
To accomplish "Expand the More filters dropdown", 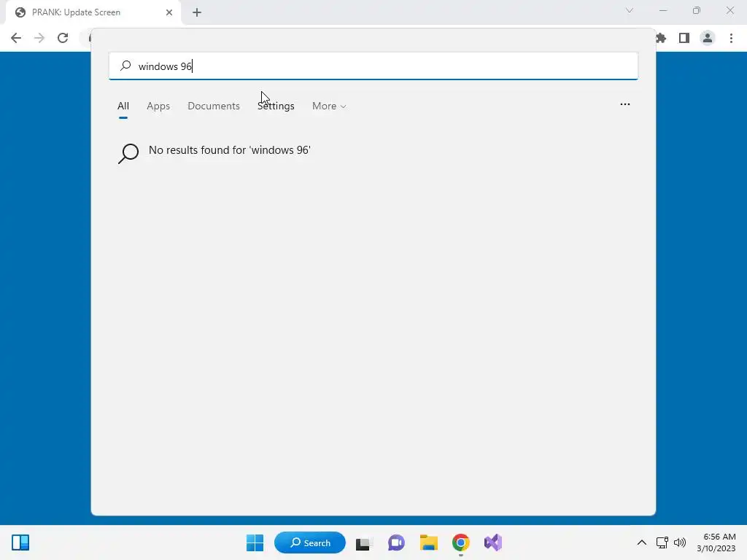I will (x=329, y=106).
